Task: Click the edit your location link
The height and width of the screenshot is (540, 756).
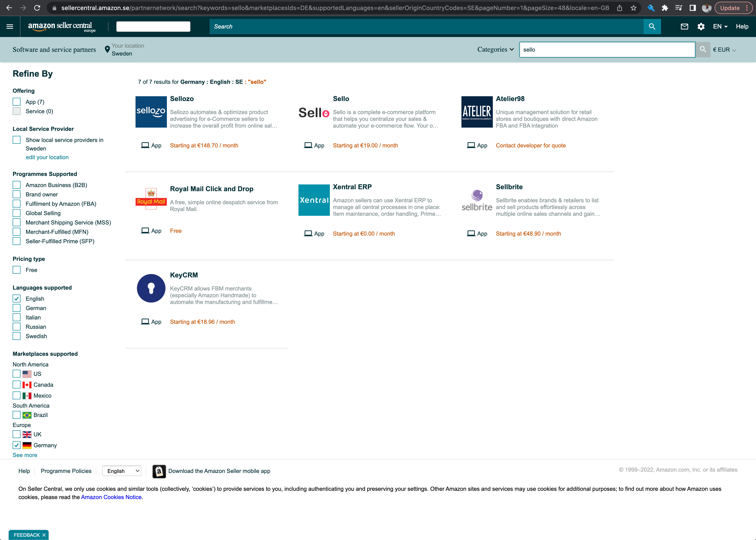Action: (47, 157)
